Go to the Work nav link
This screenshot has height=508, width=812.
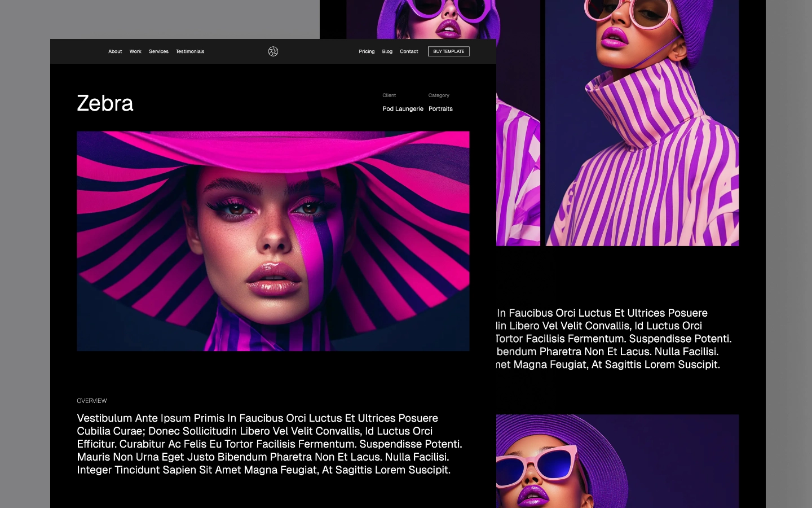[135, 51]
